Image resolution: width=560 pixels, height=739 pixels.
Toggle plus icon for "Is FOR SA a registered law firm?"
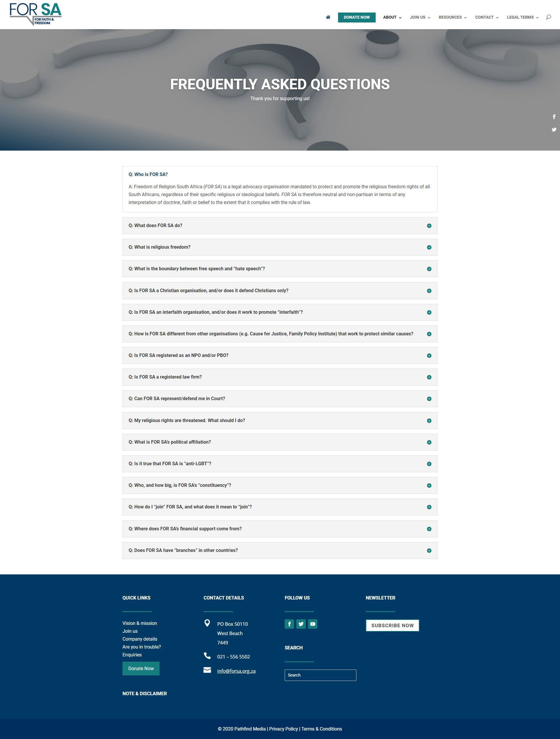point(429,377)
